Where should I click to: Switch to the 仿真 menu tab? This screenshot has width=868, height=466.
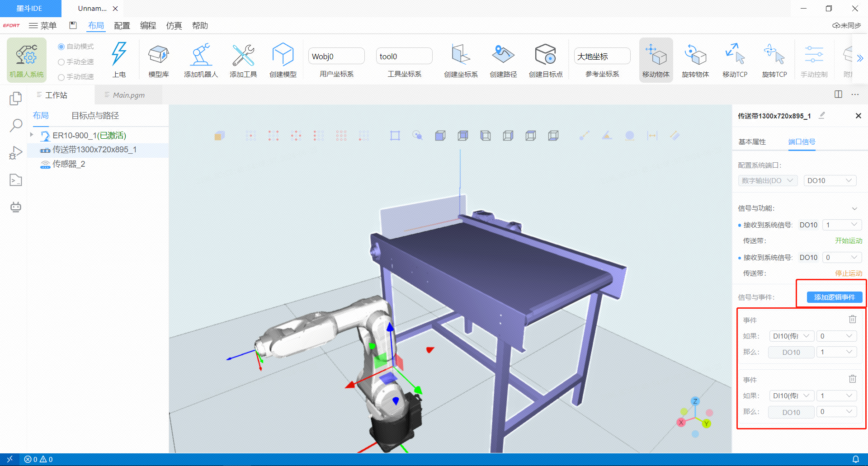[x=174, y=25]
